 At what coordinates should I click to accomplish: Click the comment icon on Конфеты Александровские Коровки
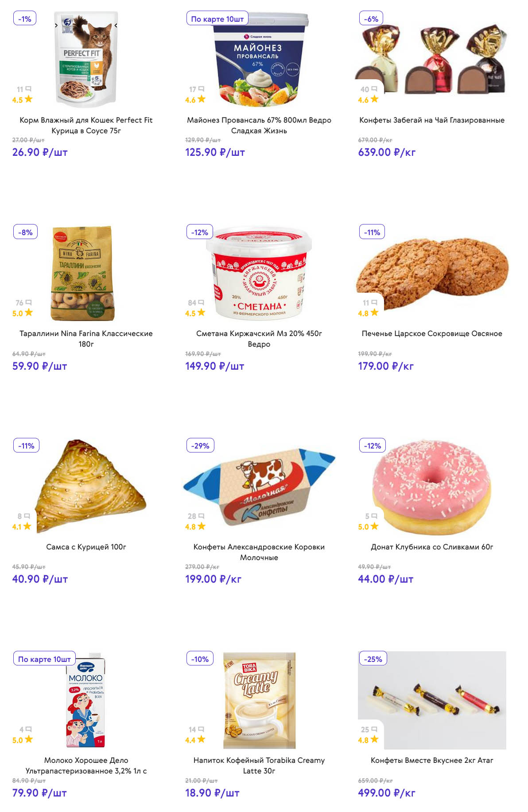pos(202,516)
